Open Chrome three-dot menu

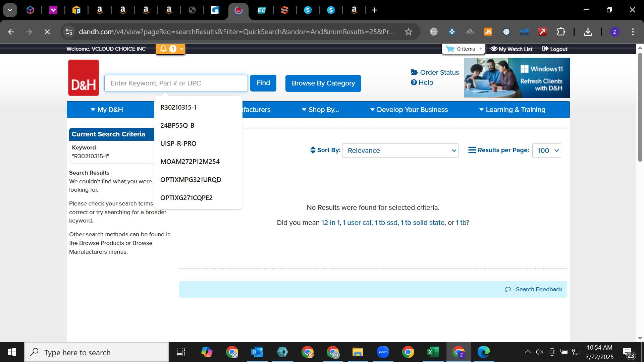tap(633, 32)
